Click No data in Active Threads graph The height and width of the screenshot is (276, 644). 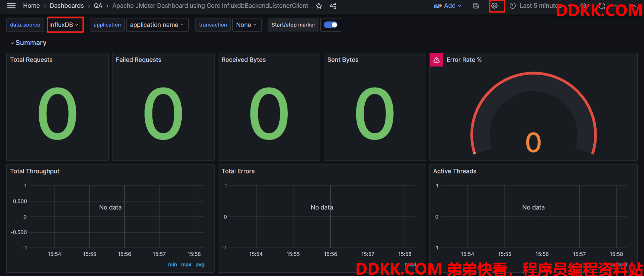534,208
